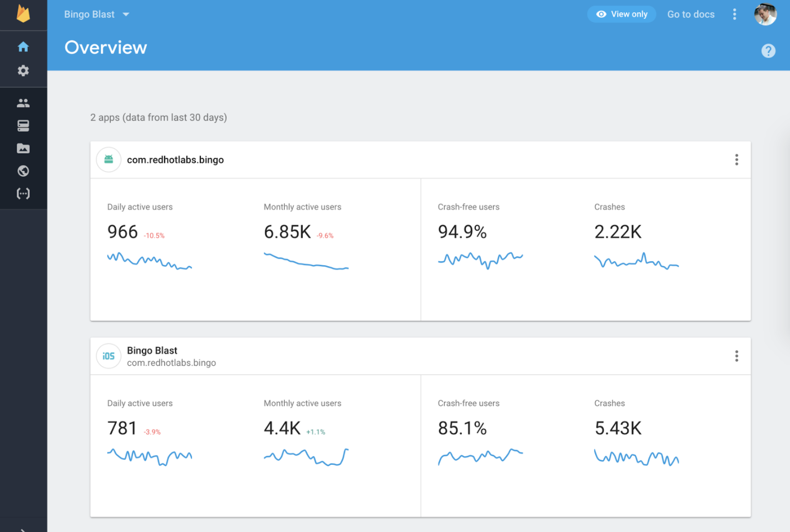
Task: Click the iOS Daily active users value 781
Action: tap(122, 428)
